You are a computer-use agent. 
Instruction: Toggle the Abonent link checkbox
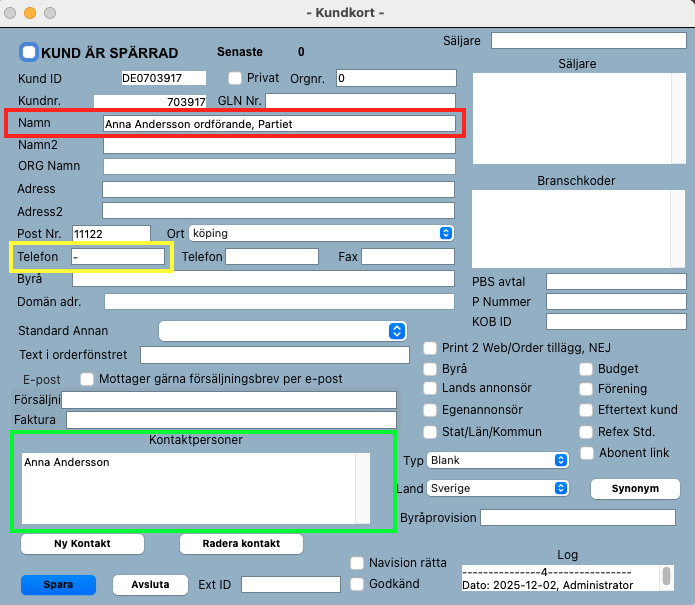(x=586, y=453)
